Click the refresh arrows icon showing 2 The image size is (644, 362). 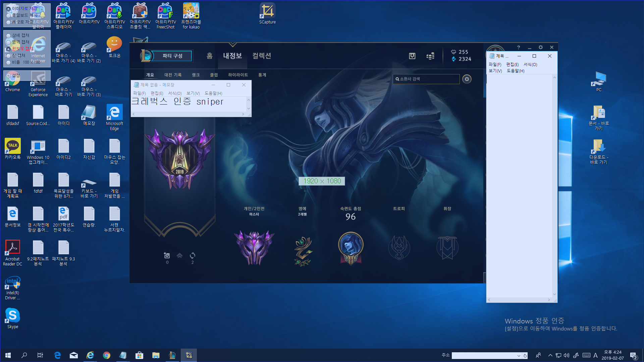pos(193,255)
